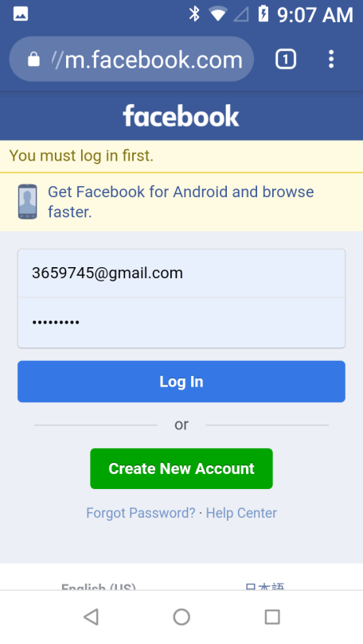Open the Forgot Password? link
363x644 pixels.
click(141, 513)
